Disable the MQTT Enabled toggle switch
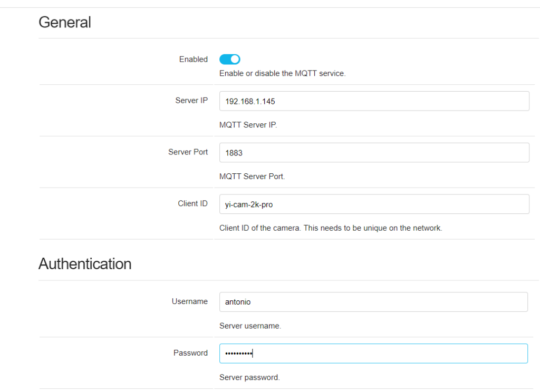Screen dimensions: 540x392 pos(230,60)
